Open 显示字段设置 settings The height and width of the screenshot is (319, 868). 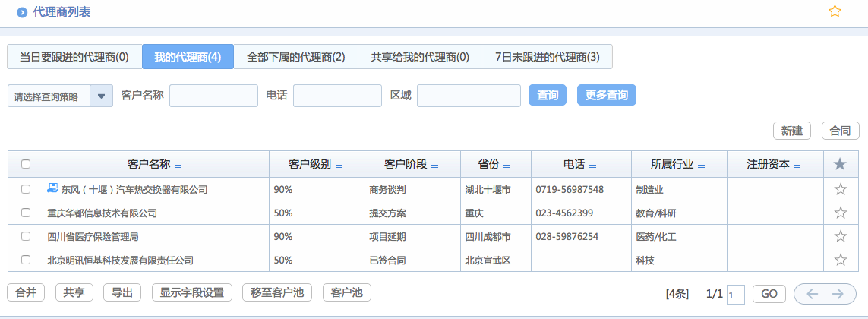coord(193,292)
